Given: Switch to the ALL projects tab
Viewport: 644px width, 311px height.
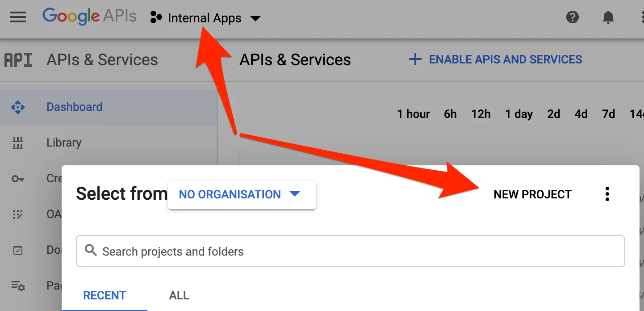Looking at the screenshot, I should tap(179, 295).
